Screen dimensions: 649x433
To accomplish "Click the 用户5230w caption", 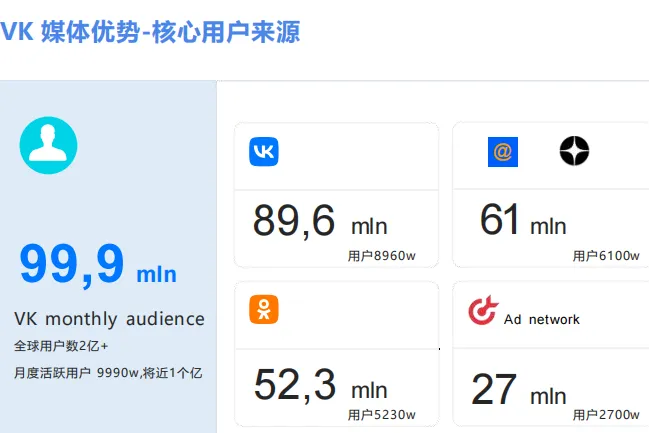I will point(382,415).
